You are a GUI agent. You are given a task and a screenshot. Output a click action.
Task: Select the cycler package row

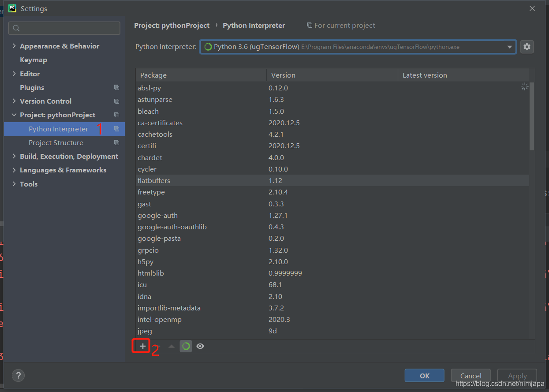[332, 169]
